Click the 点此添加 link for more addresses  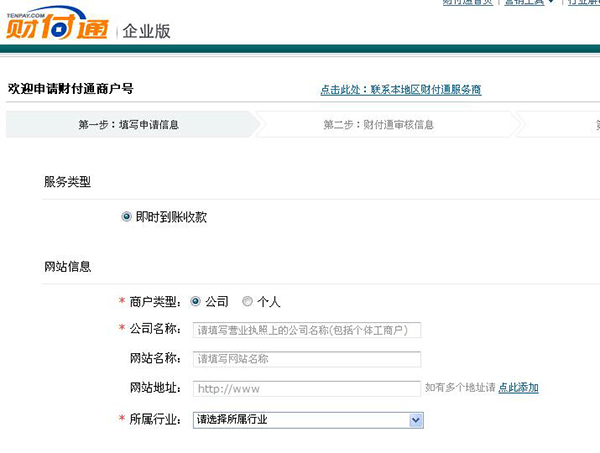tap(518, 388)
